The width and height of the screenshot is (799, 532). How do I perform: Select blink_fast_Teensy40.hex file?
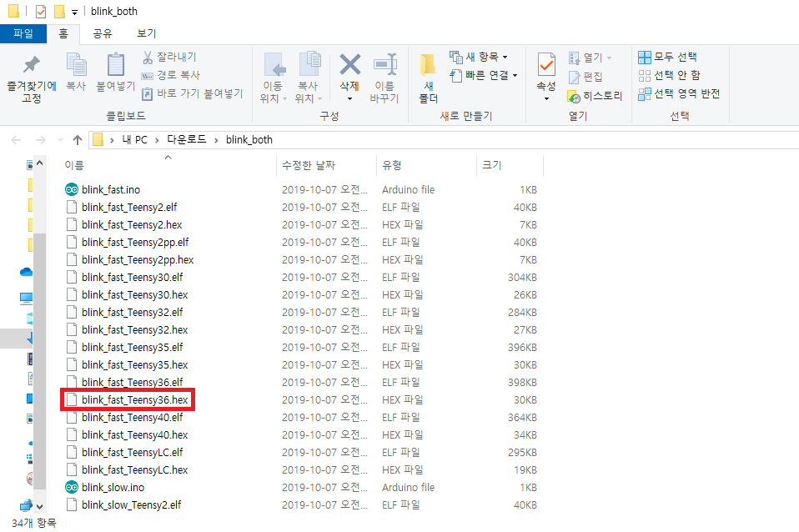[x=134, y=435]
